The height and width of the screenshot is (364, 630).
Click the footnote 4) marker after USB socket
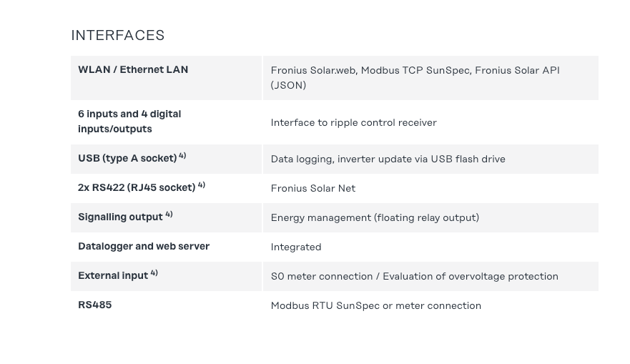(x=182, y=155)
